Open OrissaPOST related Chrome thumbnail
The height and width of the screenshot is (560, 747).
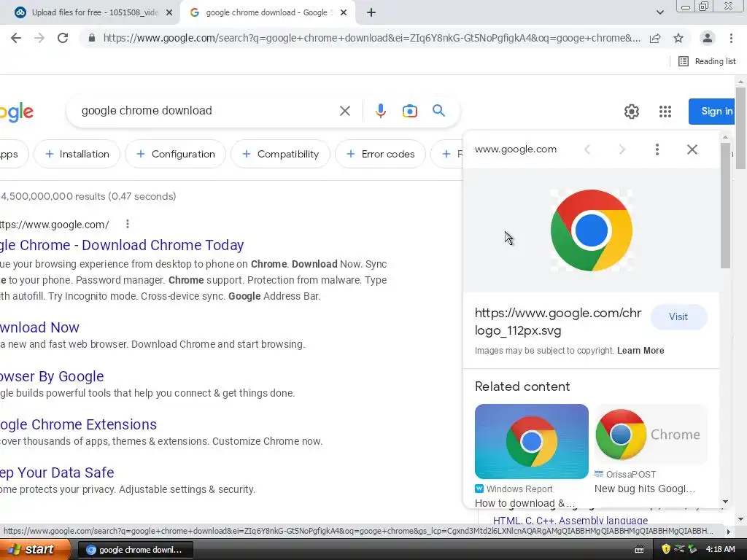651,434
